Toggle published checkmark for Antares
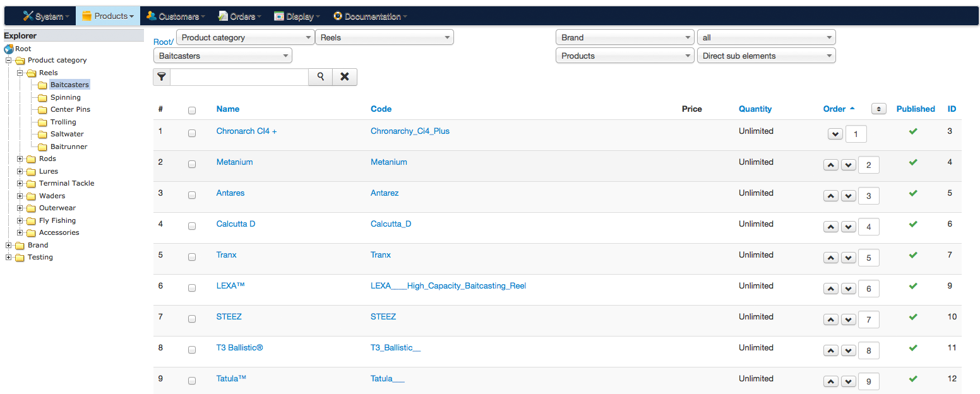980x394 pixels. pos(913,193)
